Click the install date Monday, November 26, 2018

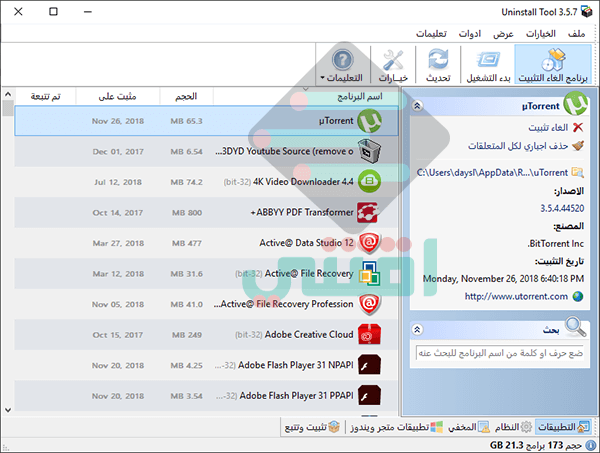pyautogui.click(x=503, y=279)
